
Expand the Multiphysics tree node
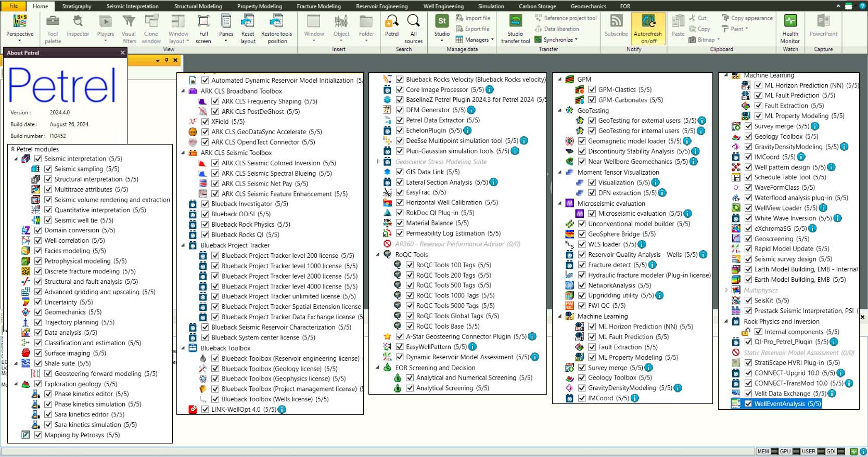[x=727, y=291]
